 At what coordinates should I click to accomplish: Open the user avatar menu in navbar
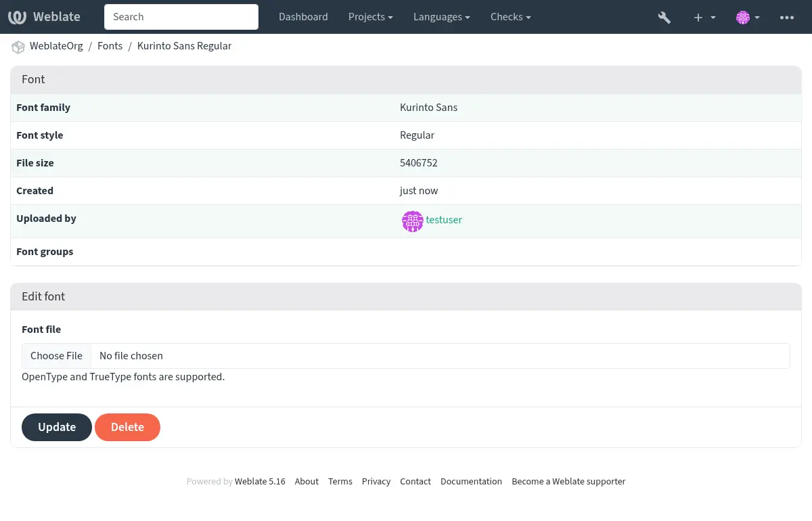click(748, 18)
